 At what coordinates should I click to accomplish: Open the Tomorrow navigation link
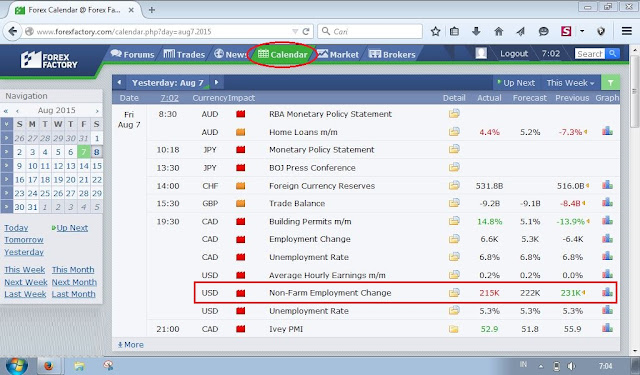[24, 240]
